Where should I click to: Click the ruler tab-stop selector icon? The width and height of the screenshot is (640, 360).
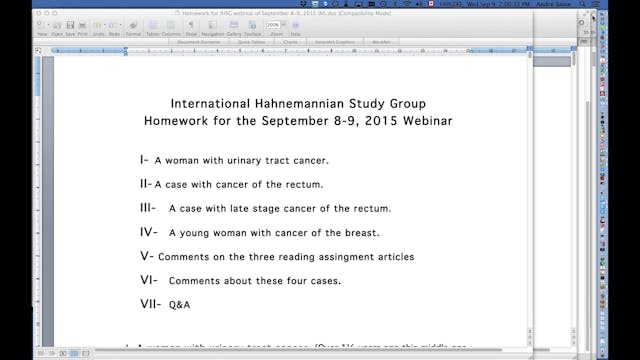click(x=38, y=51)
